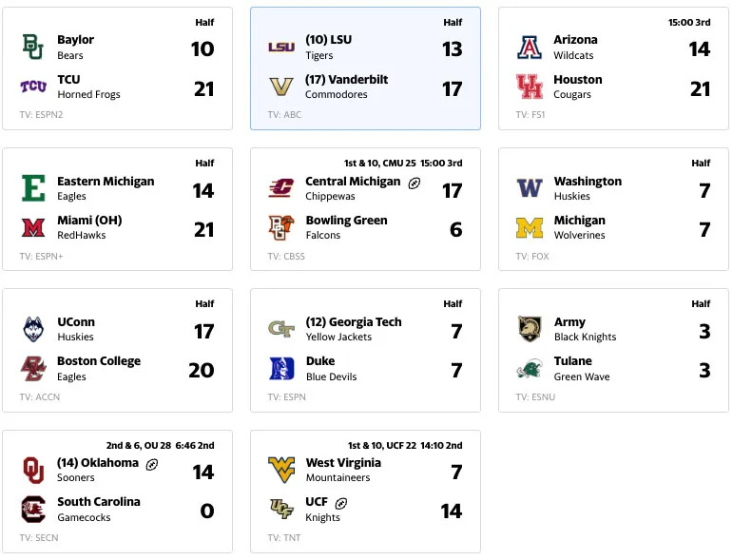Click the UConn Huskies logo
The height and width of the screenshot is (560, 733).
click(33, 329)
